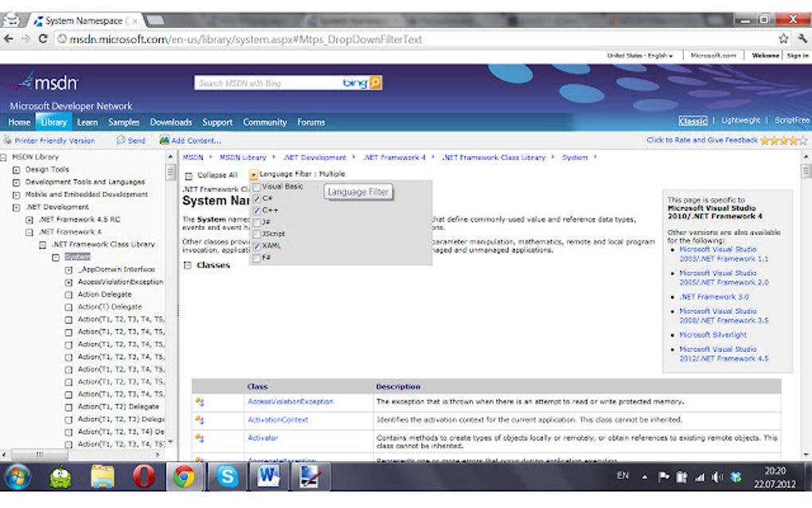
Task: Bookmark the page with the star icon
Action: 783,37
